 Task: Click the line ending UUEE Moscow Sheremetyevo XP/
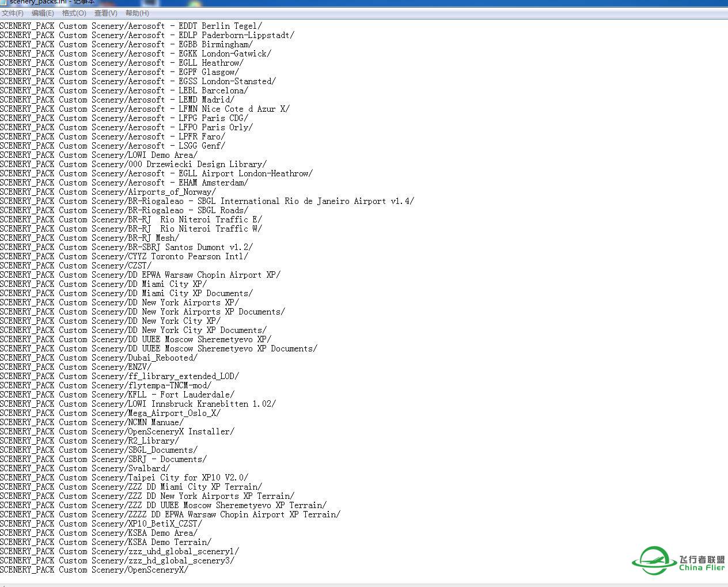(x=135, y=339)
